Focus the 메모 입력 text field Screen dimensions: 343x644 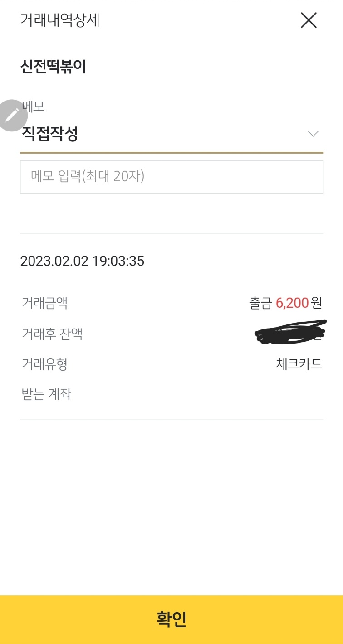click(171, 177)
